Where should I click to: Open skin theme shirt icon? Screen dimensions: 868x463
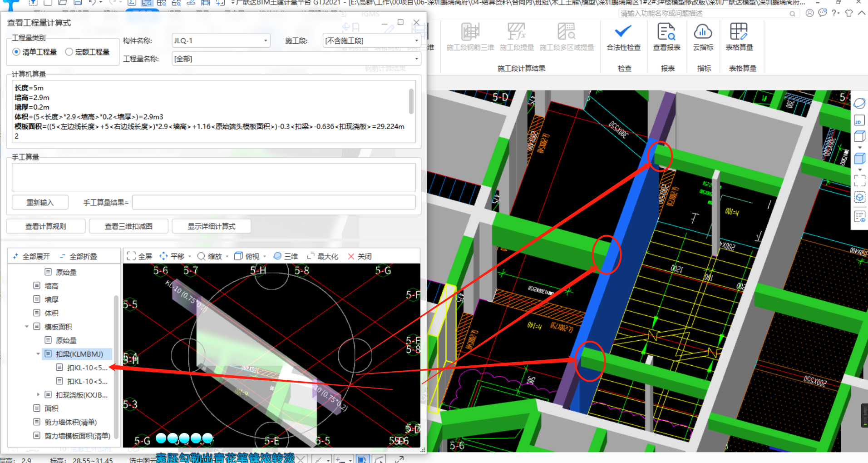(849, 13)
